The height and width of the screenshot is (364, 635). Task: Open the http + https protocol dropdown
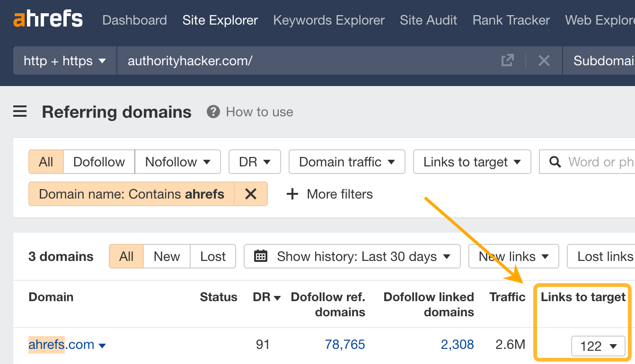point(64,61)
